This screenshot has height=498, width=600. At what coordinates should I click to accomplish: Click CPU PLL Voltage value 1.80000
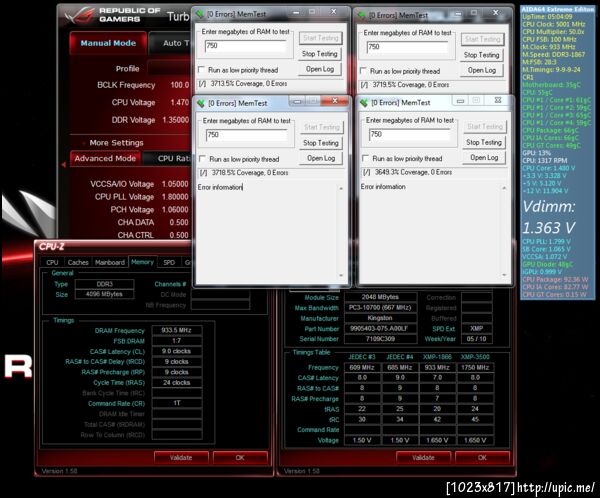175,197
